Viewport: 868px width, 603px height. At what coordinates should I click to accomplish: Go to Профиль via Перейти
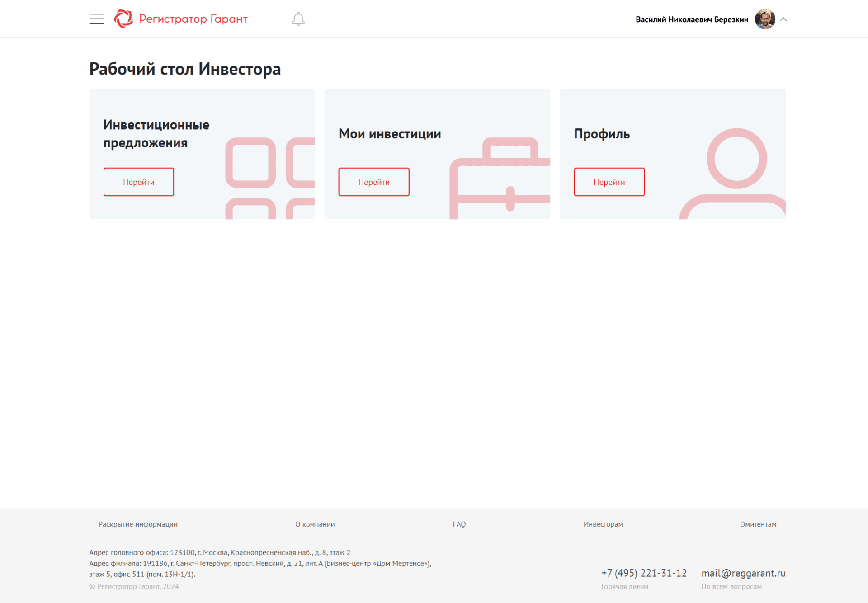pyautogui.click(x=609, y=182)
